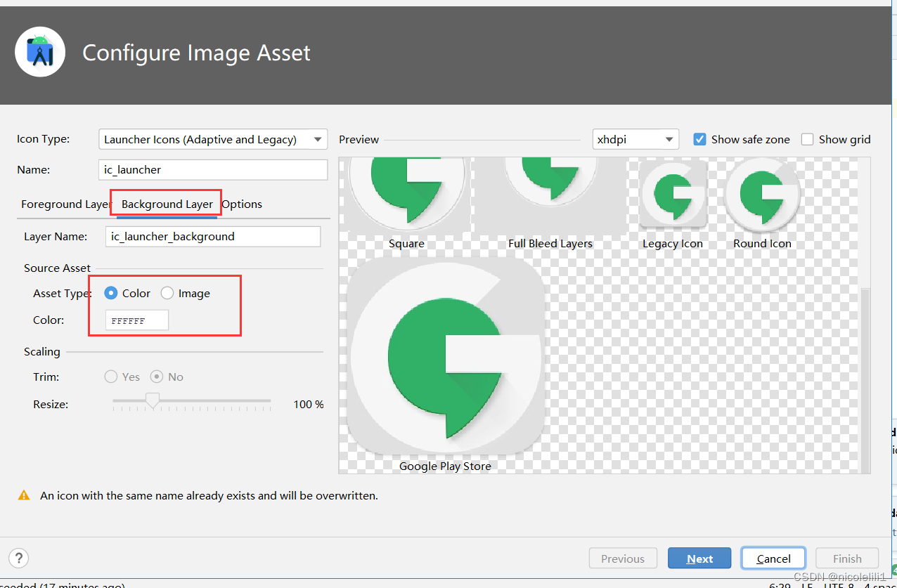This screenshot has height=588, width=897.
Task: Click the Android Studio logo icon
Action: pos(40,52)
